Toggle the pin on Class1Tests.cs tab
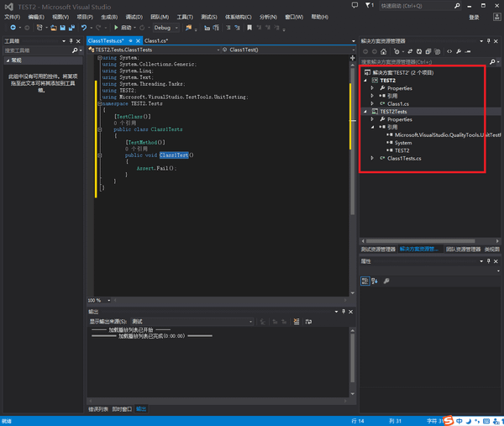 tap(130, 41)
